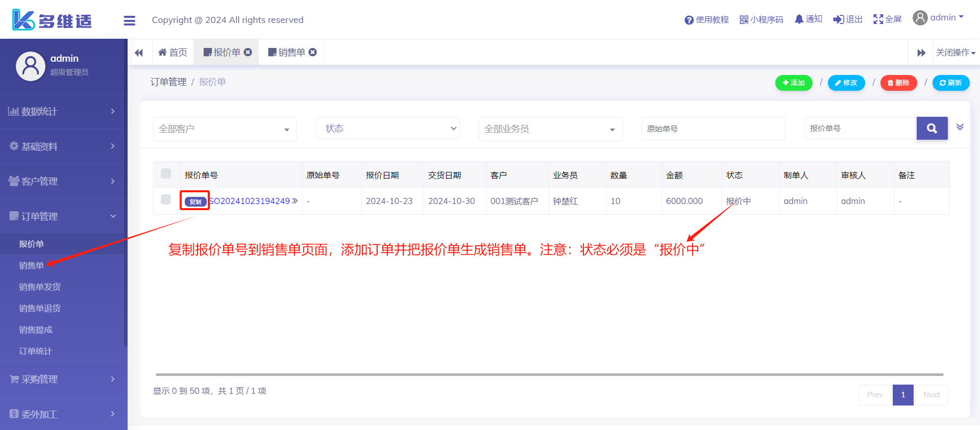Open the 小程序码 QR code icon
This screenshot has height=430, width=980.
point(744,20)
